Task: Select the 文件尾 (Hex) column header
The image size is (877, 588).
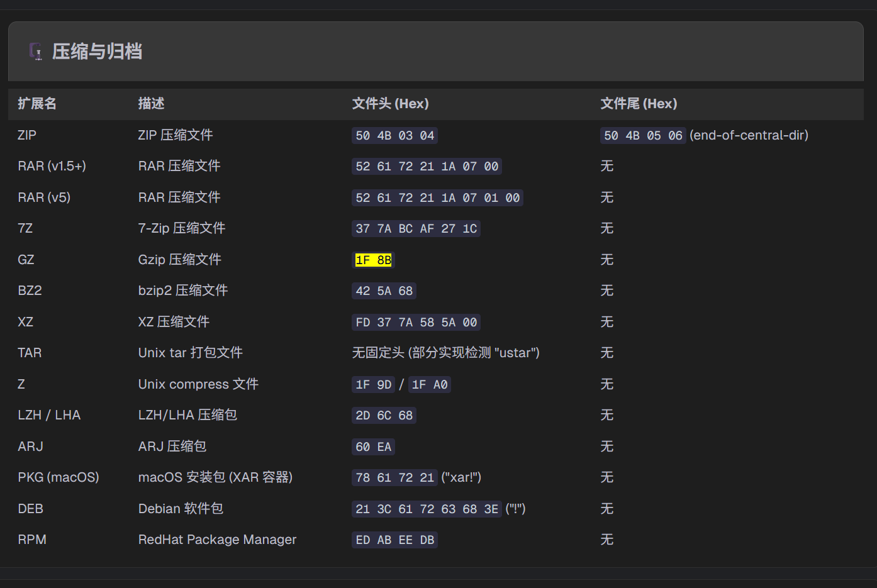Action: point(639,104)
